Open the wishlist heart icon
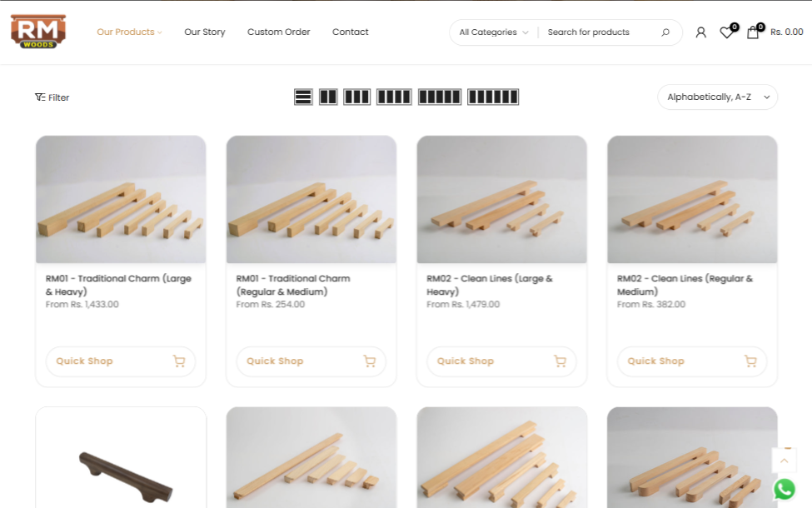 [726, 32]
